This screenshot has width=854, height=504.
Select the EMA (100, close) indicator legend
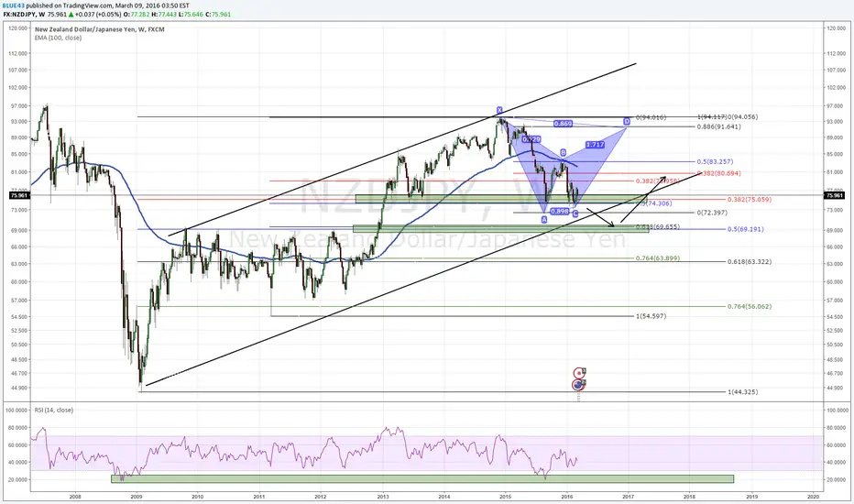click(59, 38)
